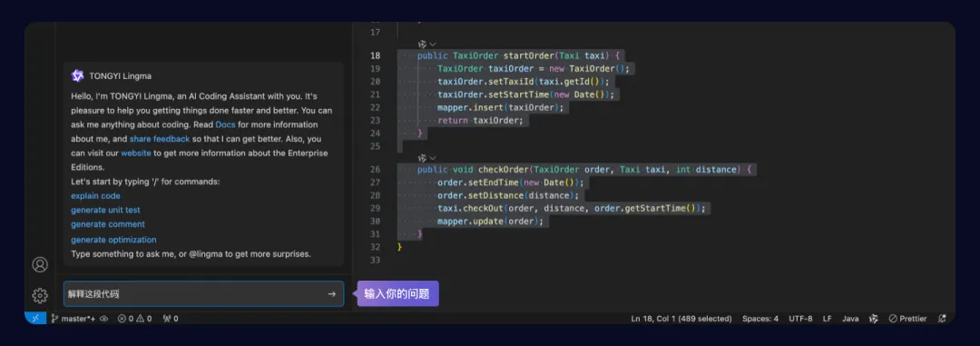980x346 pixels.
Task: Open the Manage gear icon
Action: click(40, 296)
